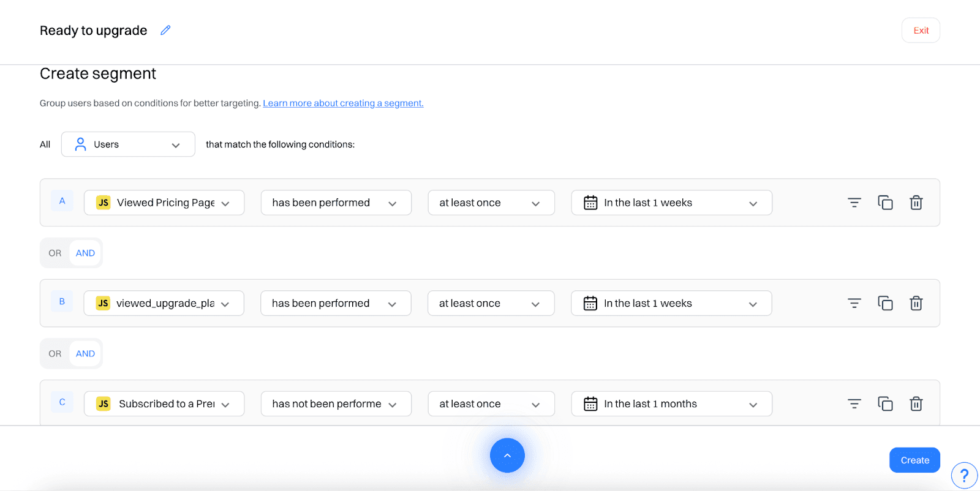Click the pencil icon to rename segment
Screen dimensions: 980x491
click(165, 31)
